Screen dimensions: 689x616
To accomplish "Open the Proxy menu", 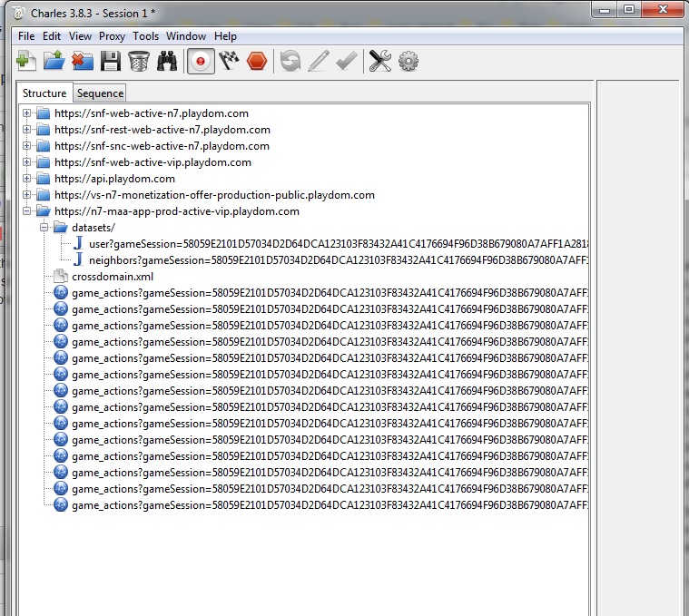I will click(x=112, y=36).
